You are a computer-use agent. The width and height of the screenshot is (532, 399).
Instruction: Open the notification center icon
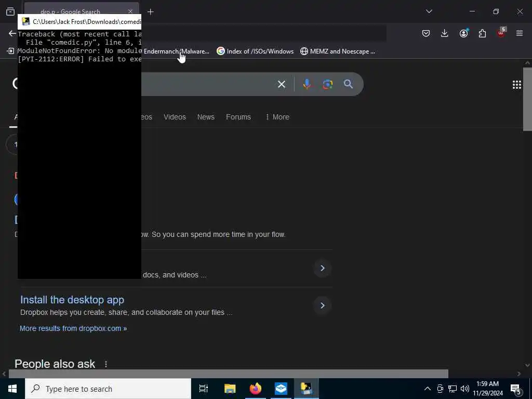516,389
